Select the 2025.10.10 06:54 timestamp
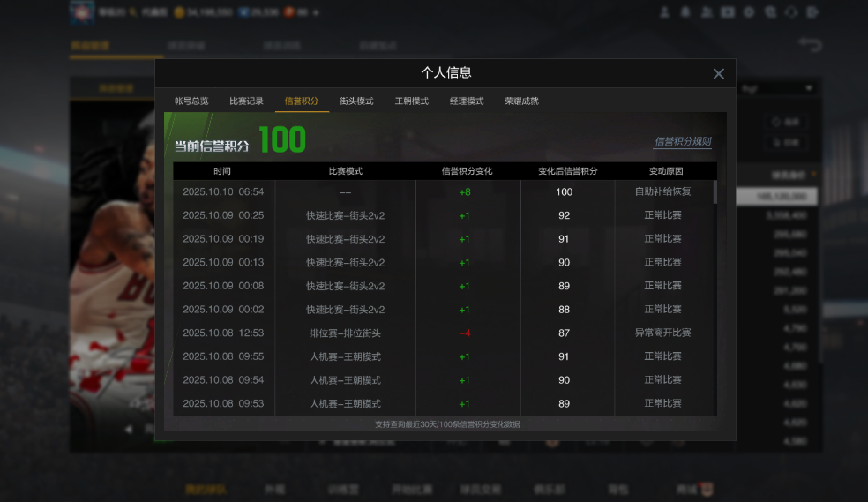This screenshot has width=868, height=502. pyautogui.click(x=223, y=191)
